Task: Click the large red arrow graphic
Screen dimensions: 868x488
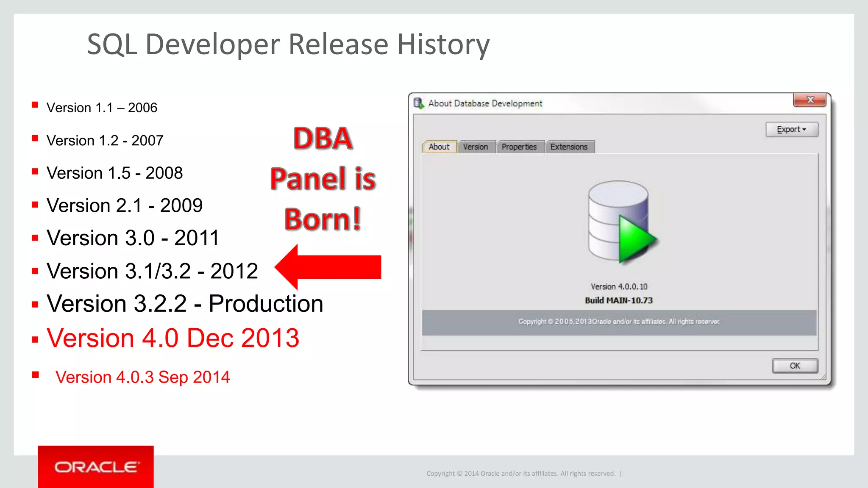Action: coord(328,267)
